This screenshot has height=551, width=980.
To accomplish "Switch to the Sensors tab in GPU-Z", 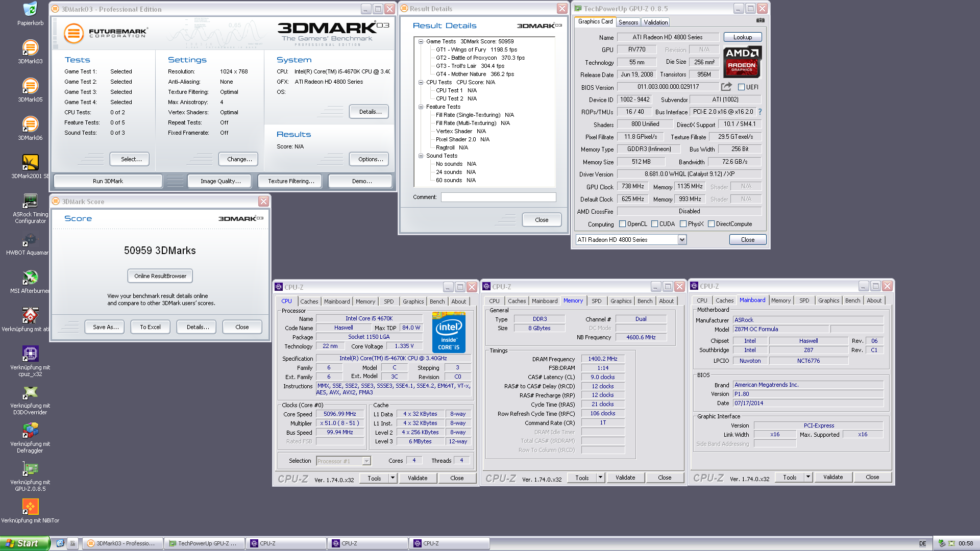I will (628, 22).
